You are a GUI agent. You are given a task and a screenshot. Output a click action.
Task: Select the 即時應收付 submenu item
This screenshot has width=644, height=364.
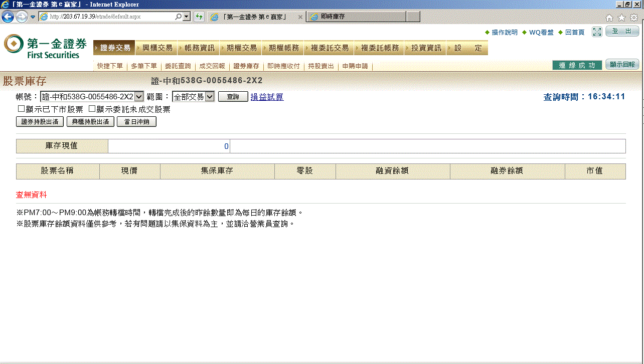click(283, 66)
